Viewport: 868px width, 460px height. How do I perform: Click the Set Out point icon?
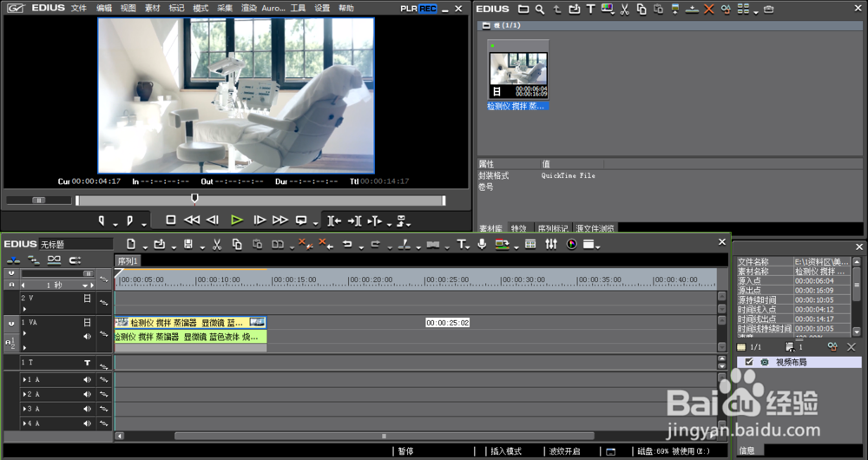click(x=129, y=220)
